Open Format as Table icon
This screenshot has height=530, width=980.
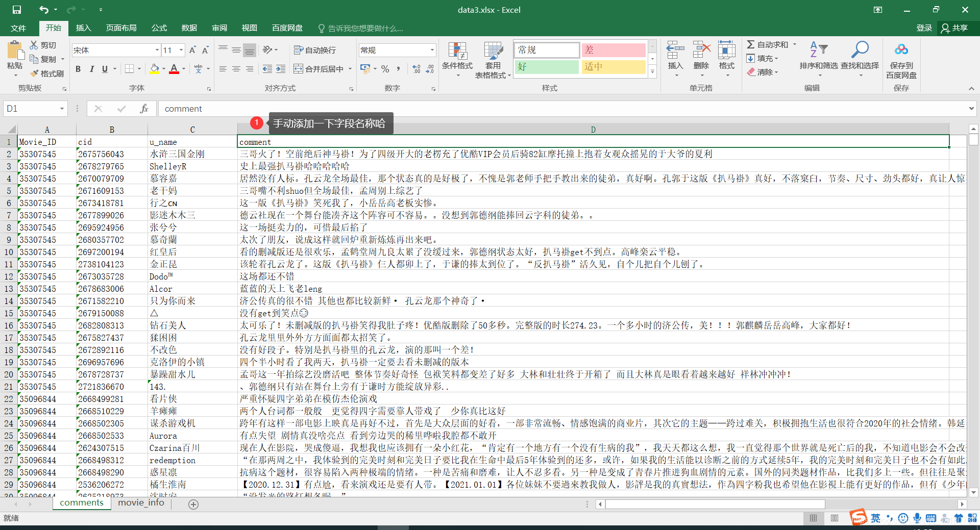493,51
